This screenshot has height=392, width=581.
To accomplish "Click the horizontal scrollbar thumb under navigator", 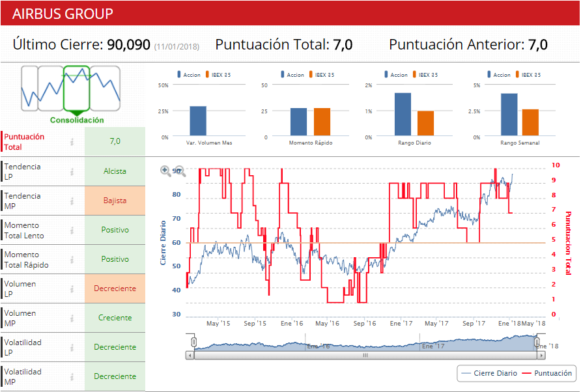I will [365, 356].
